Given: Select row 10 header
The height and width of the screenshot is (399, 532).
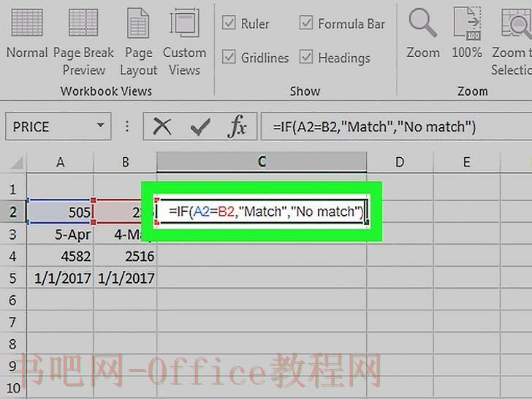Looking at the screenshot, I should pos(13,388).
